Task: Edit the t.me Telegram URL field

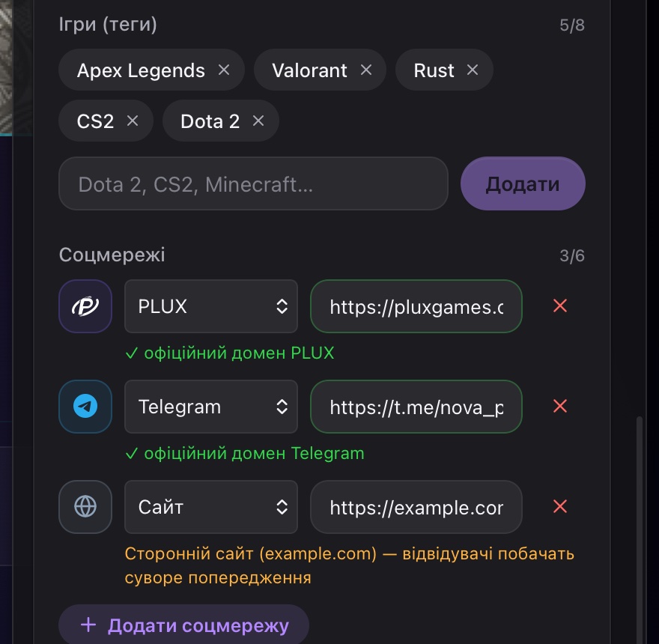Action: [416, 407]
